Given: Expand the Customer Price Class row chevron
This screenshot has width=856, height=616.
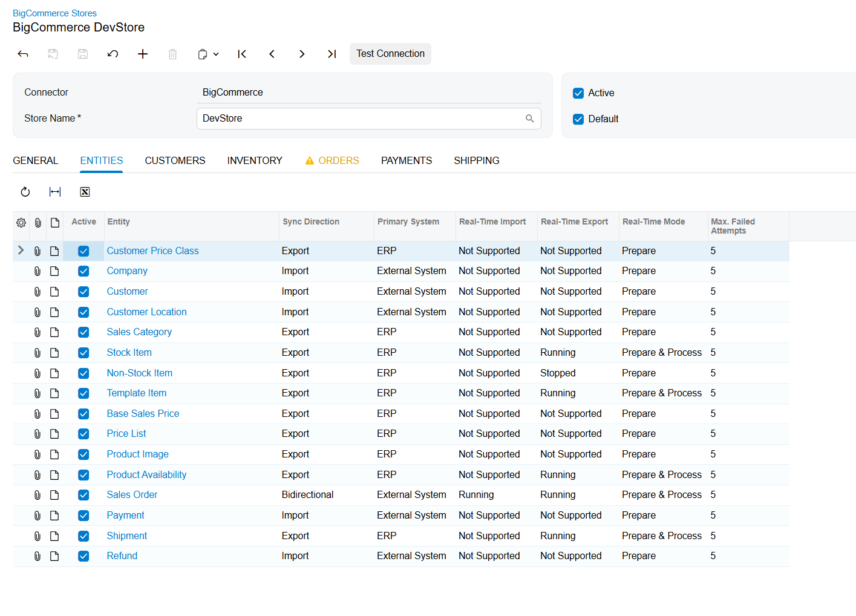Looking at the screenshot, I should pyautogui.click(x=21, y=251).
